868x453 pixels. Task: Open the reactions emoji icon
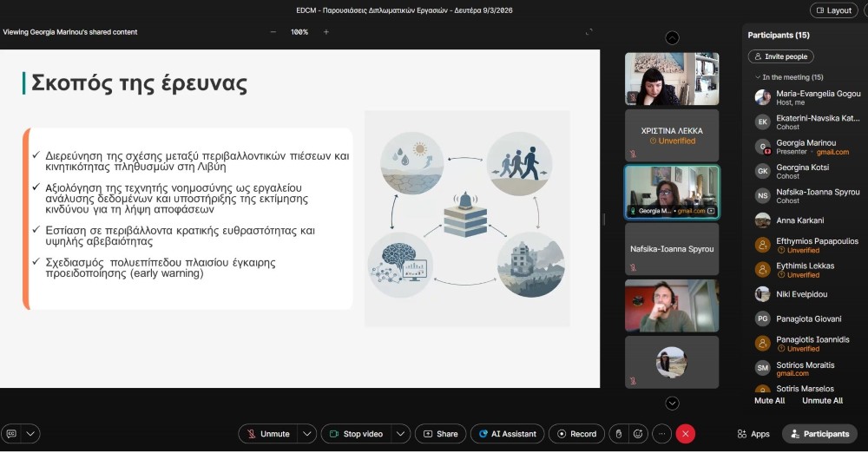(639, 434)
